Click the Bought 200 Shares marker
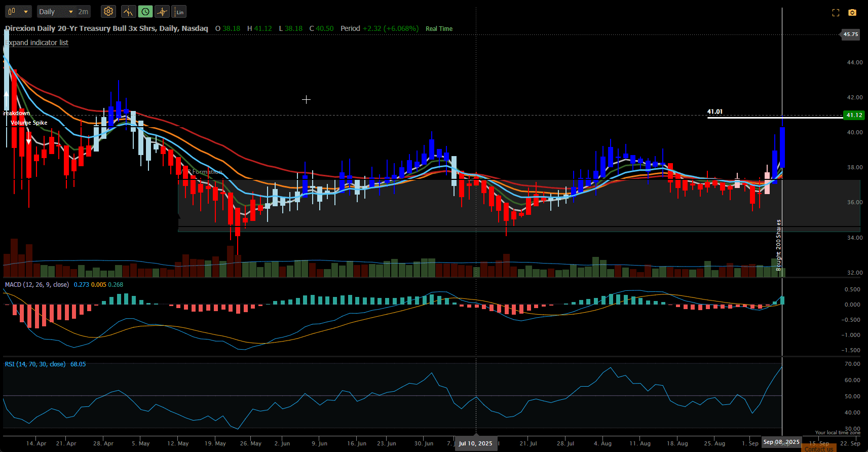Image resolution: width=868 pixels, height=452 pixels. tap(779, 245)
